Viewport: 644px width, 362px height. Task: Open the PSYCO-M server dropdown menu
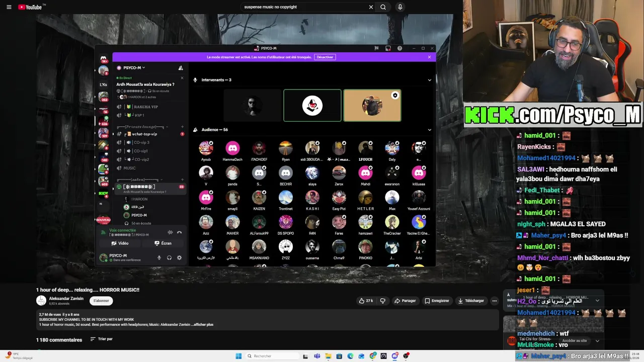point(134,68)
